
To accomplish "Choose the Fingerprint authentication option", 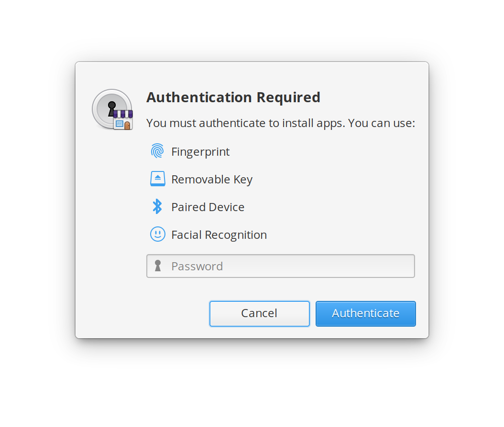I will [200, 151].
